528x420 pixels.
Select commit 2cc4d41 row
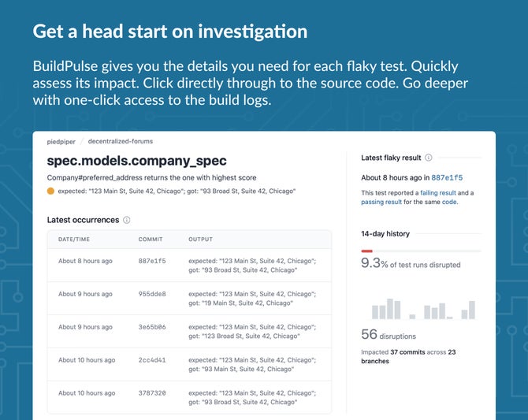click(x=189, y=364)
